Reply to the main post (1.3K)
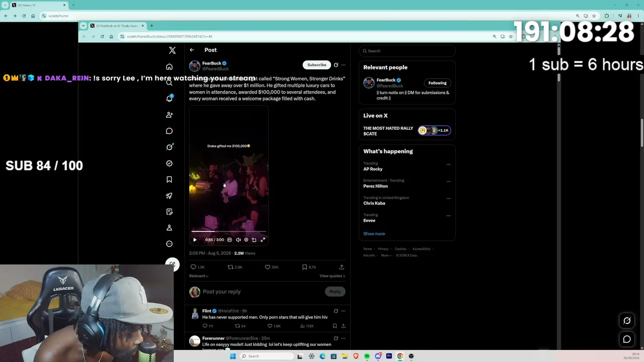644x362 pixels. 197,267
